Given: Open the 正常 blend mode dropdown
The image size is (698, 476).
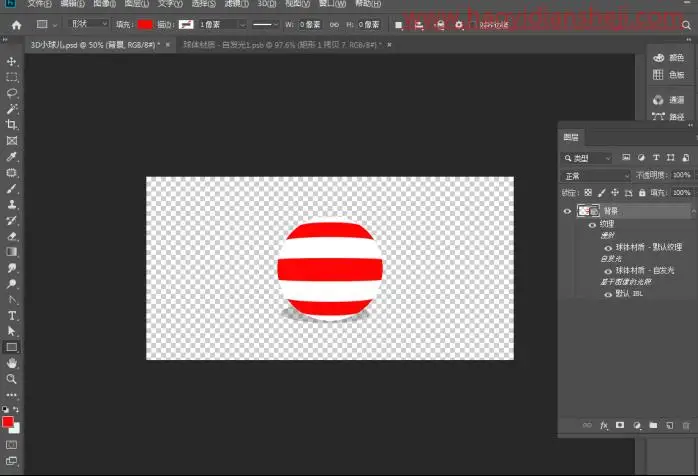Looking at the screenshot, I should [596, 176].
